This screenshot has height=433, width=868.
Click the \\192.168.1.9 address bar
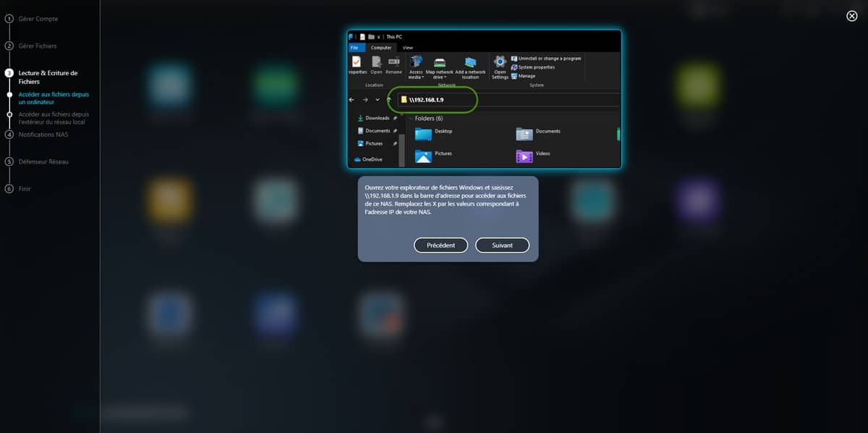tap(510, 100)
